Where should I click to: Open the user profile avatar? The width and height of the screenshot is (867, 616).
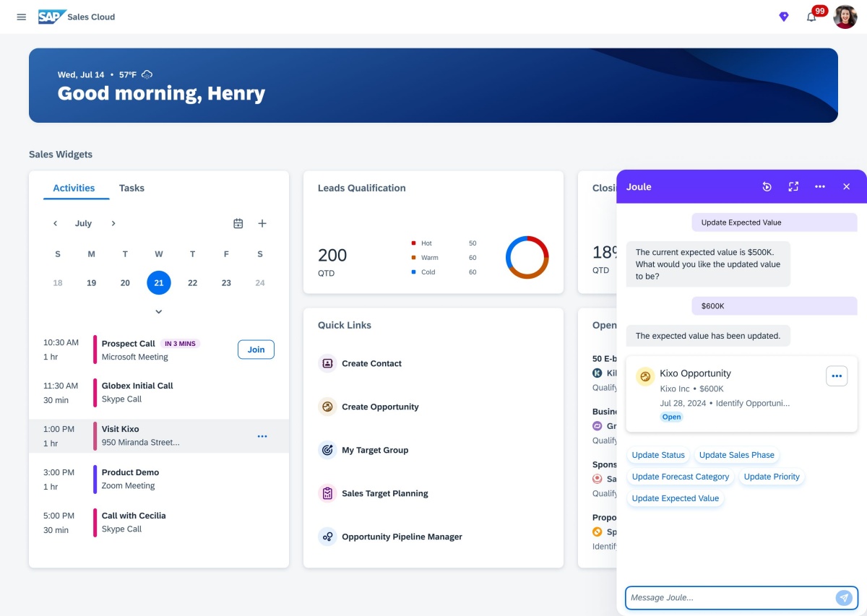pos(845,17)
